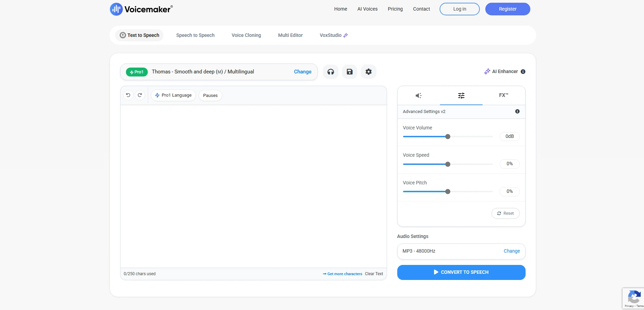Click the MP3 - 48000Hz text
Screen dimensions: 644x310
point(419,251)
